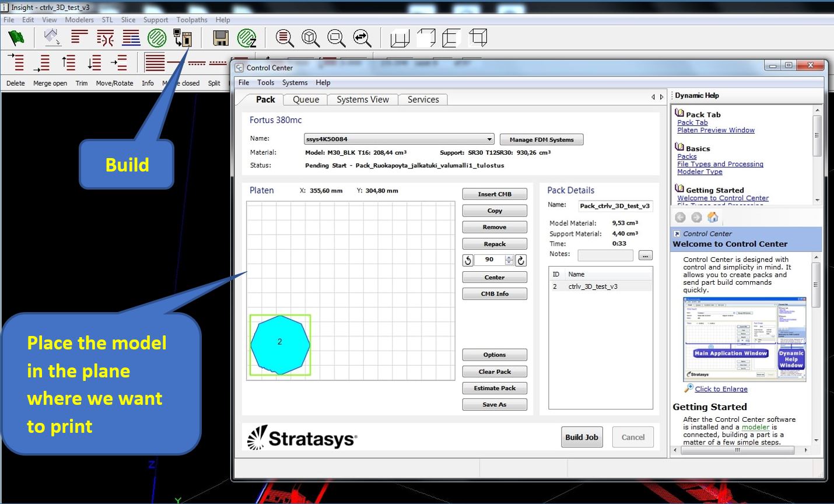Click the magnifier with arrows previous-zoom icon
Image resolution: width=834 pixels, height=504 pixels.
pyautogui.click(x=362, y=38)
